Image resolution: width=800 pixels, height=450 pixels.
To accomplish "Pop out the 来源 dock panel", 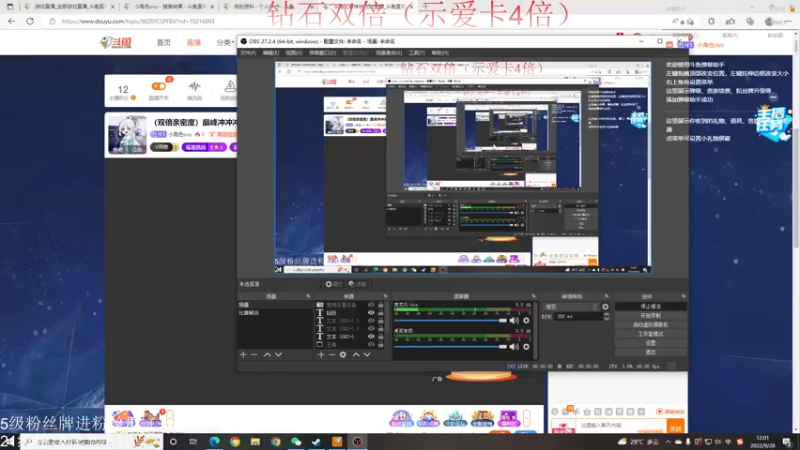I will tap(385, 296).
